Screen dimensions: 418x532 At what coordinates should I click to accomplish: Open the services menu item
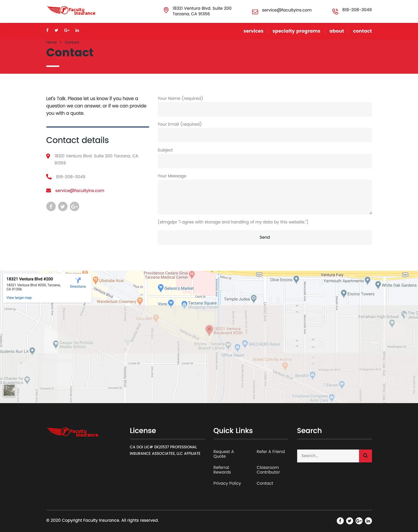click(253, 31)
